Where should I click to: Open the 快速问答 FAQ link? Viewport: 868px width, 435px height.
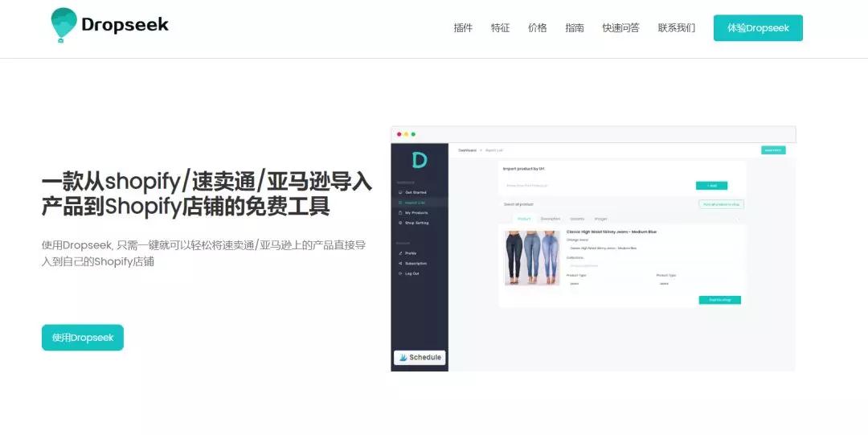(x=620, y=27)
